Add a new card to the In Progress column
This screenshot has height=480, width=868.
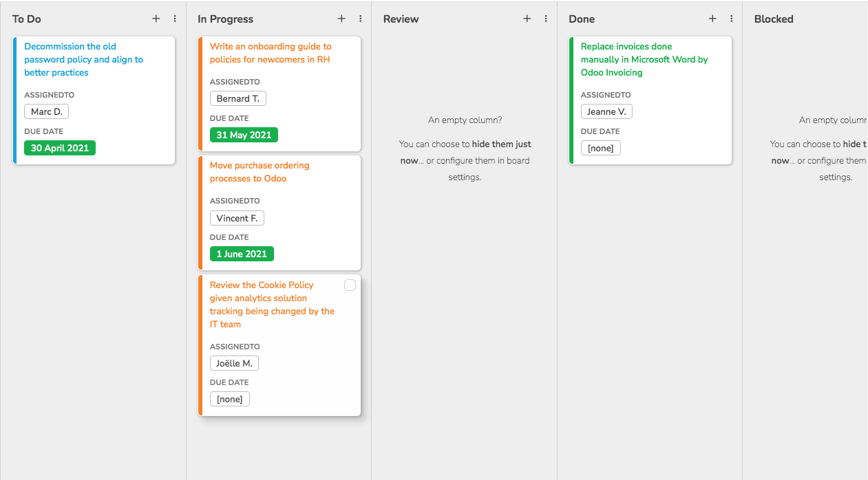point(341,19)
